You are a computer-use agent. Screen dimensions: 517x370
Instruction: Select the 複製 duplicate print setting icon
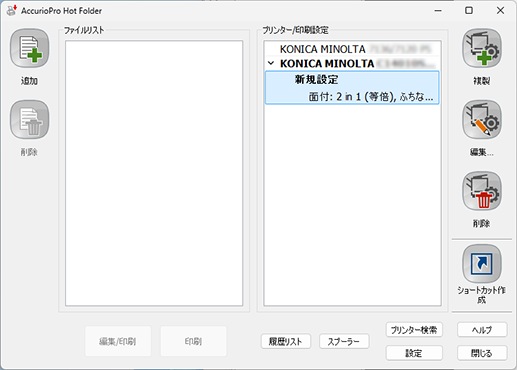click(x=482, y=48)
